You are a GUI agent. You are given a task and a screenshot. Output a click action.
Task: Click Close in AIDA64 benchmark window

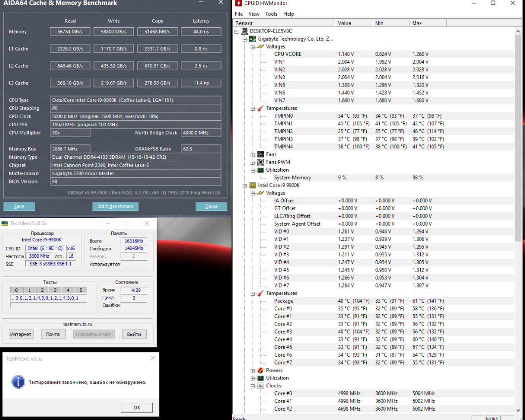point(211,206)
